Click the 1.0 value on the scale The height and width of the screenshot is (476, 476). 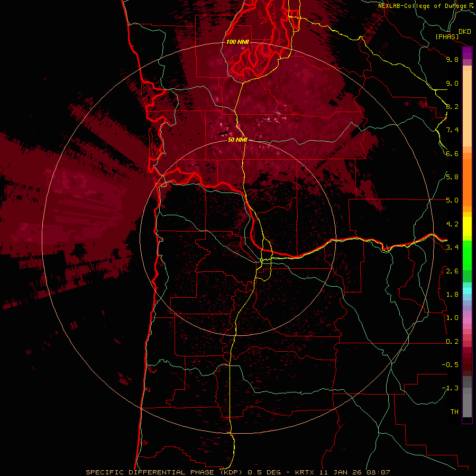click(x=452, y=318)
